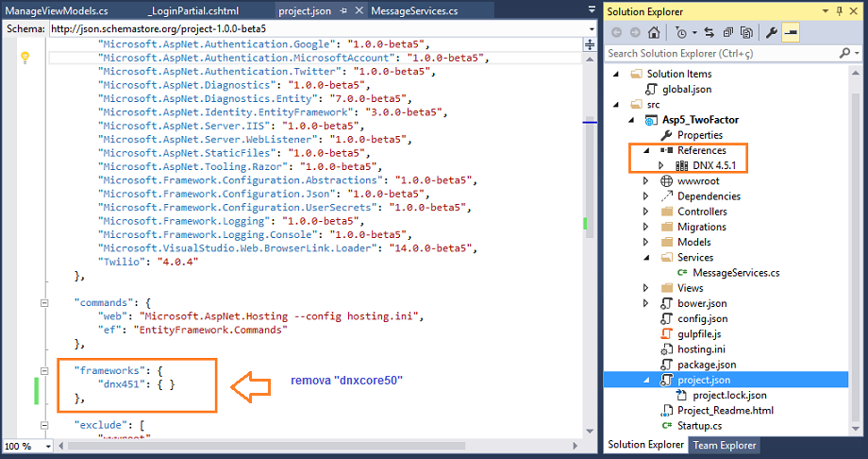Toggle auto-hide pin of Solution Explorer panel

coord(840,11)
